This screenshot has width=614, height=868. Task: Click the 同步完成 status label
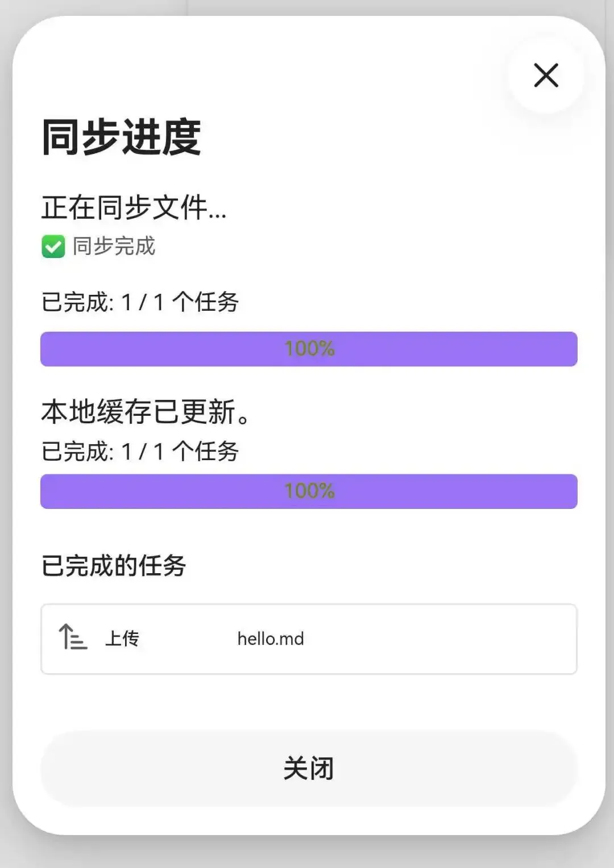114,247
